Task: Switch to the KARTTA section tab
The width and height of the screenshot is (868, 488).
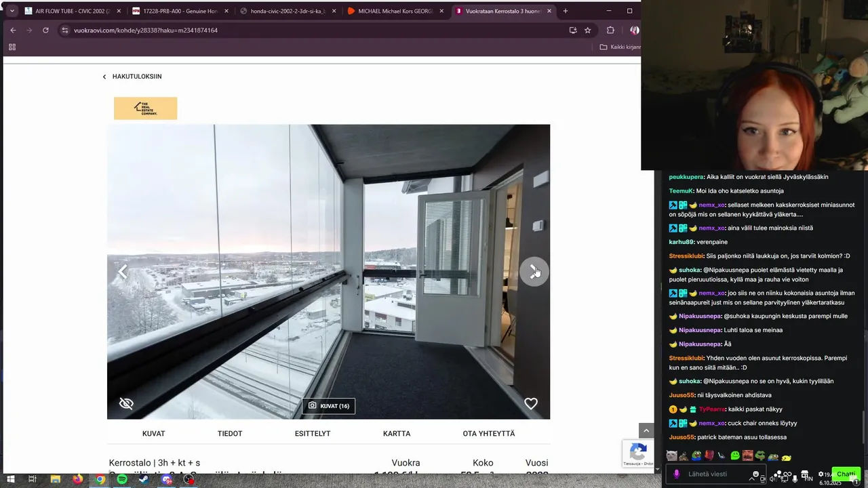Action: 397,433
